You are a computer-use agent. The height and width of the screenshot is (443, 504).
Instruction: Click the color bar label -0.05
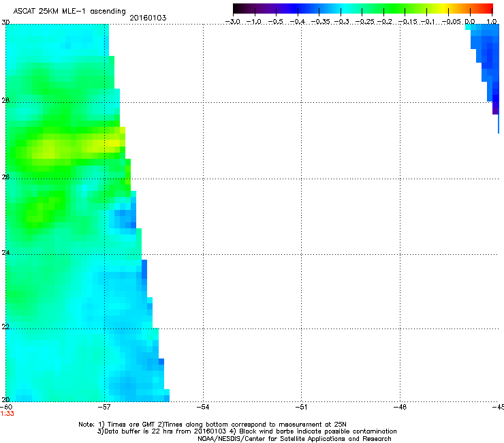pos(452,22)
